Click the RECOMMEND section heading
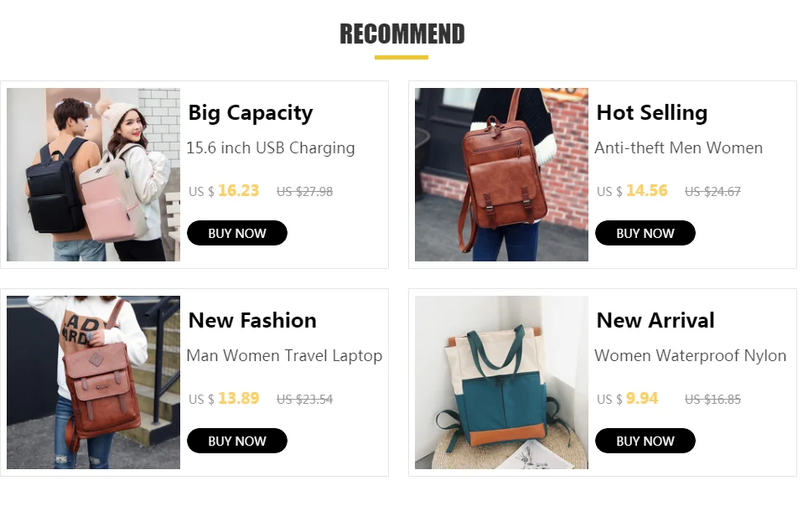 [x=402, y=34]
